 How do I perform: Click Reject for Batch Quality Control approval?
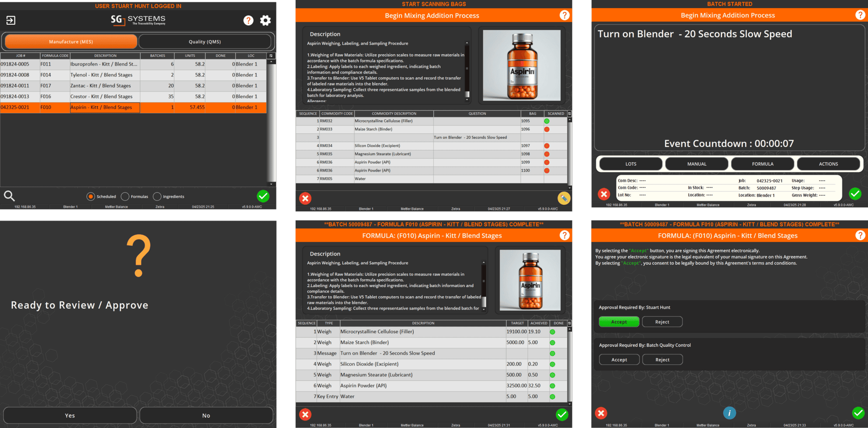click(x=662, y=360)
